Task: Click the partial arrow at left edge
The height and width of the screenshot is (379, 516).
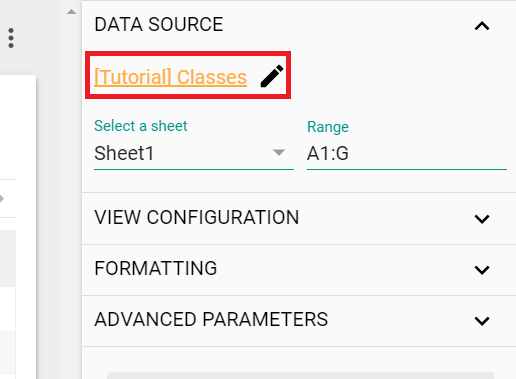Action: click(x=2, y=199)
